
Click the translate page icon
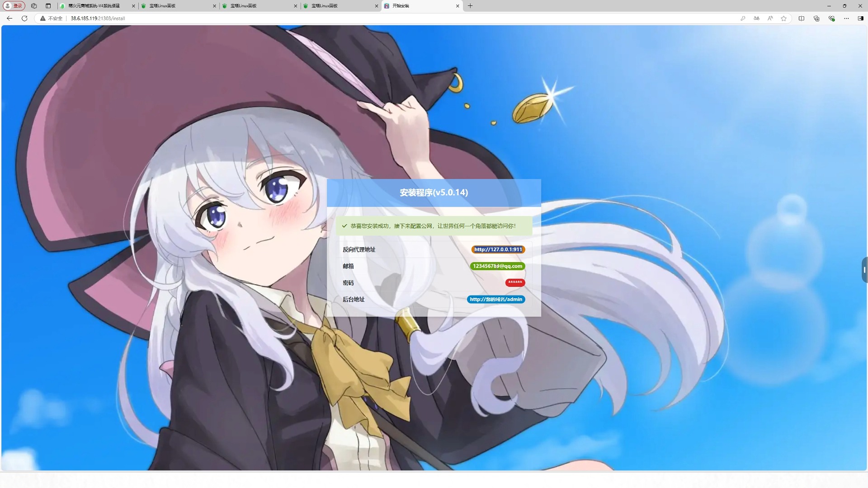coord(756,19)
